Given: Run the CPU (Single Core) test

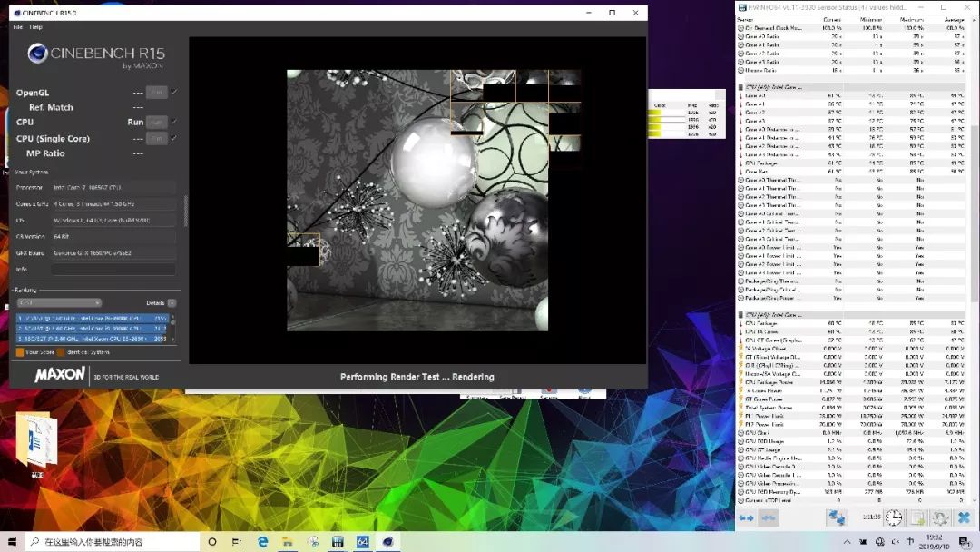Looking at the screenshot, I should [x=156, y=138].
